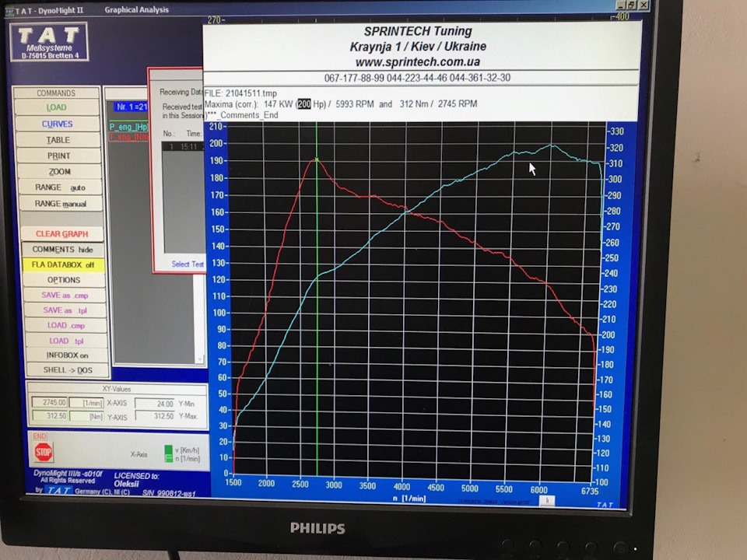This screenshot has height=560, width=747.
Task: Click the 5993 RPM maxima value
Action: pos(355,103)
